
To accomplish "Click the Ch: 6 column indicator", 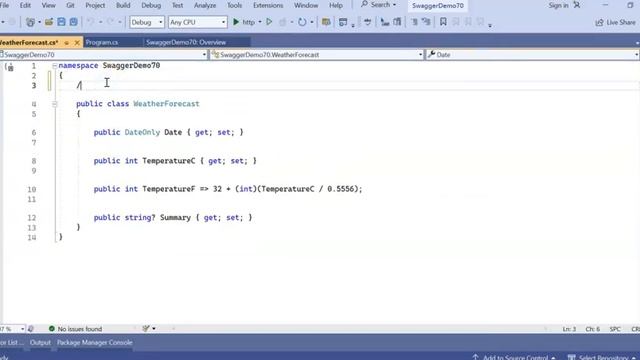I will [x=593, y=329].
